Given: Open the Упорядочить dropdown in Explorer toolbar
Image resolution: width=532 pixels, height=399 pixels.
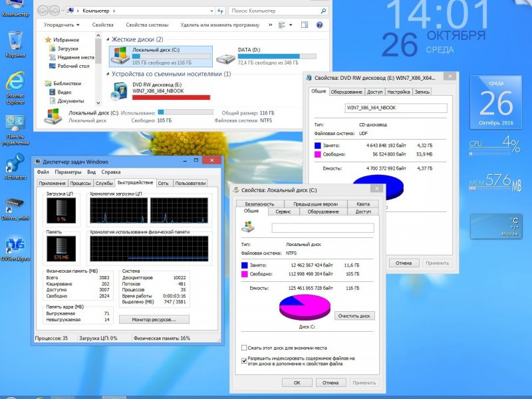Looking at the screenshot, I should [62, 25].
